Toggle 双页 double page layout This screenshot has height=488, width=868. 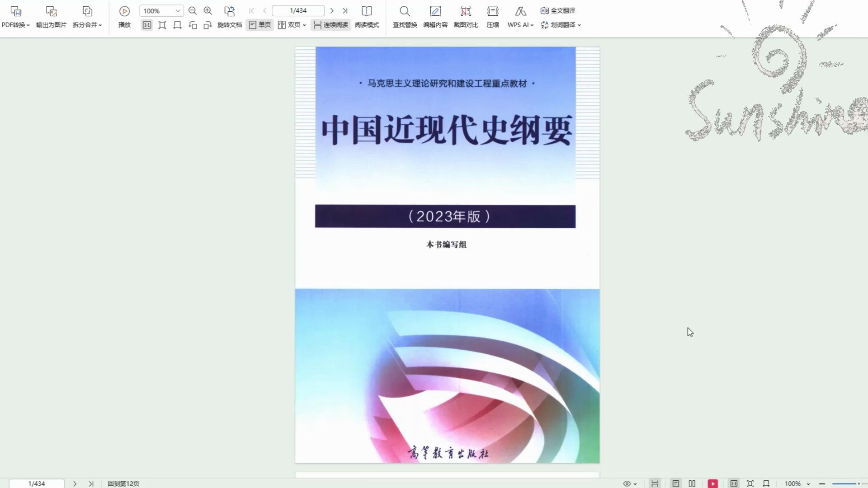(x=289, y=25)
